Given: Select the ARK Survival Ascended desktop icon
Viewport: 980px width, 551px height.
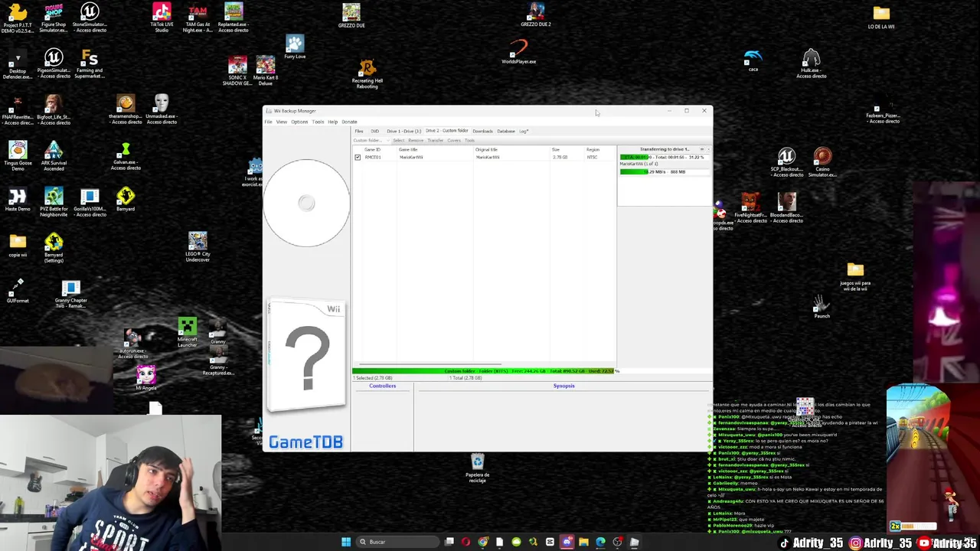Looking at the screenshot, I should coord(54,157).
